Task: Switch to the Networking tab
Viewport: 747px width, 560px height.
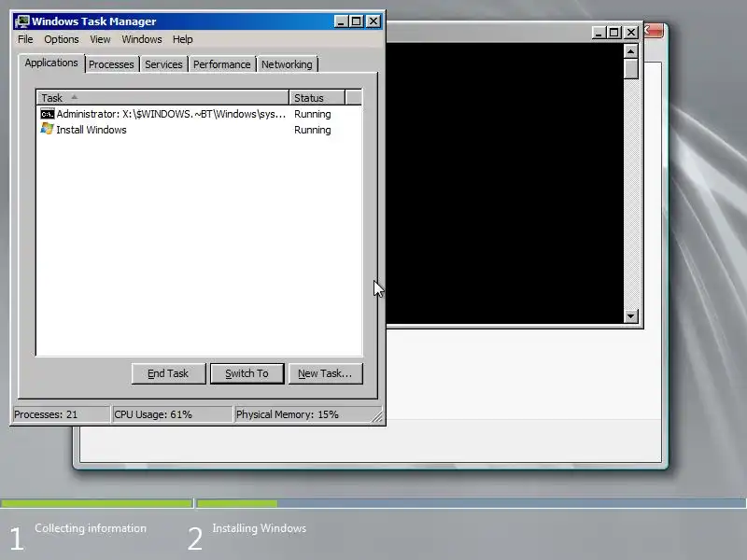Action: (x=287, y=64)
